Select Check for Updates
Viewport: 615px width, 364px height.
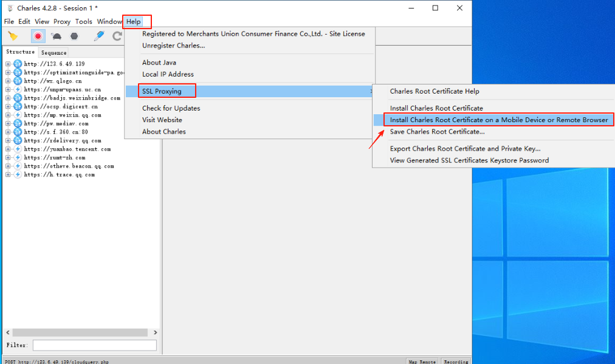pos(171,108)
